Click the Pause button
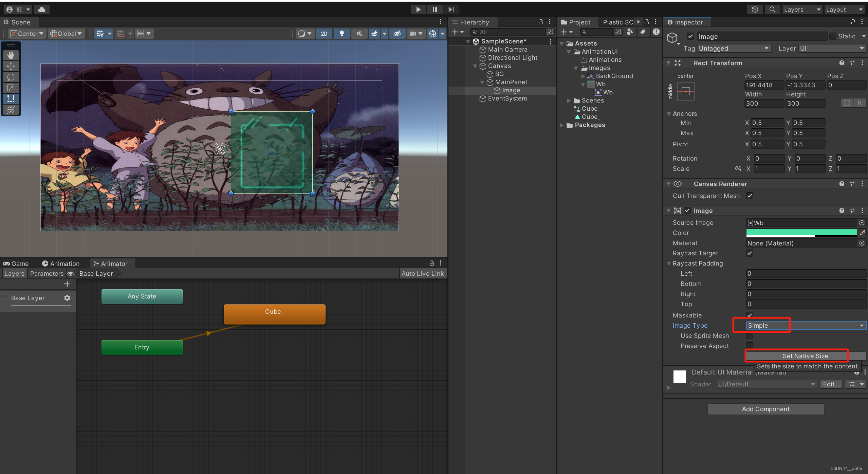 435,10
